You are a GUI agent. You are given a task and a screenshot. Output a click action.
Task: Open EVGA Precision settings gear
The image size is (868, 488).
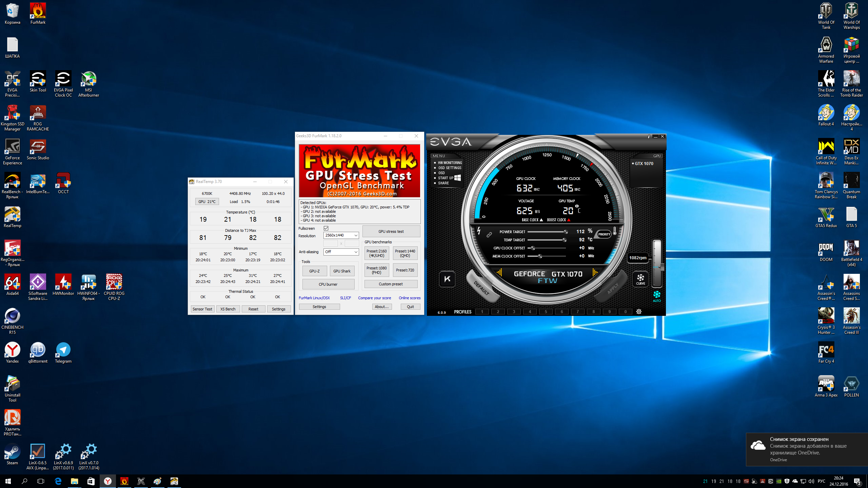click(x=639, y=312)
